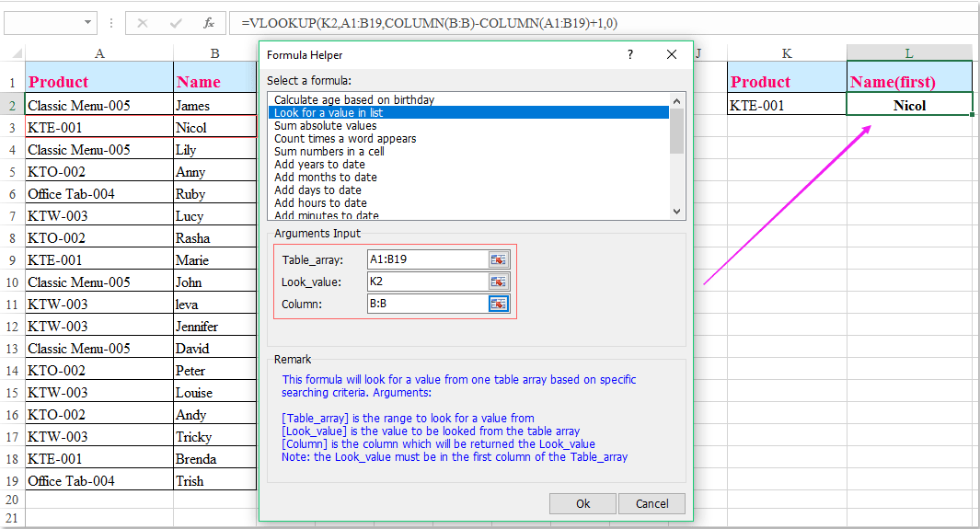Click cell B8 containing Rasha

click(214, 238)
